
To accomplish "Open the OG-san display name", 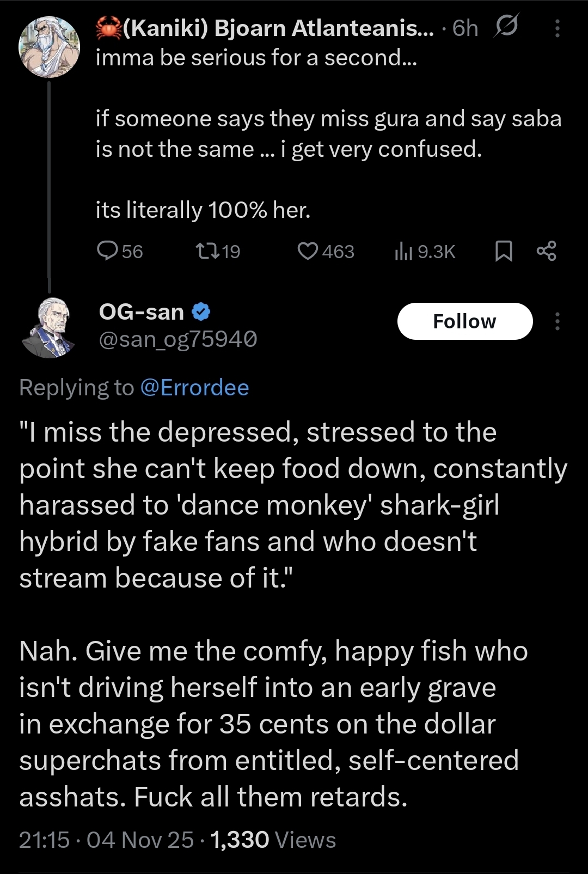I will tap(142, 312).
